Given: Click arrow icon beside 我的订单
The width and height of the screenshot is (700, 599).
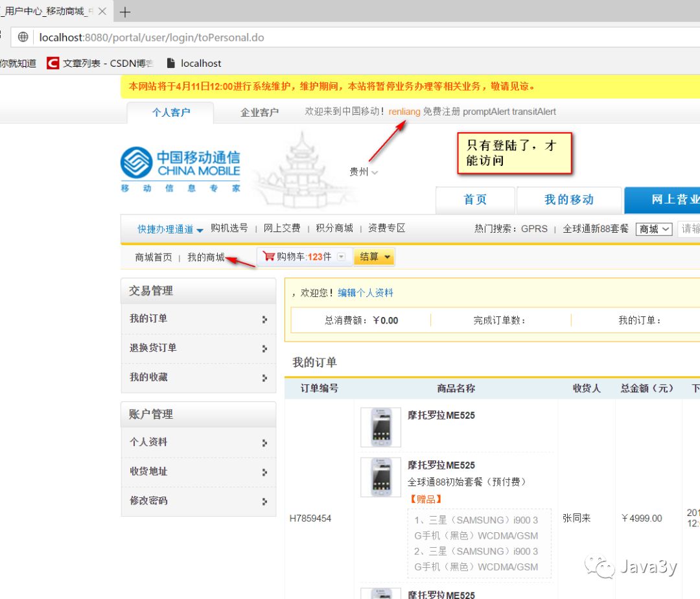Looking at the screenshot, I should click(264, 320).
